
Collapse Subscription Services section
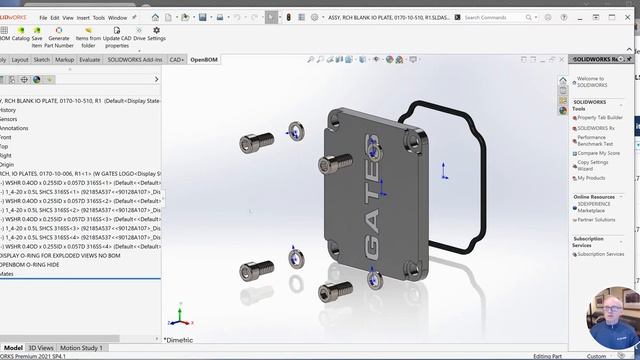621,242
